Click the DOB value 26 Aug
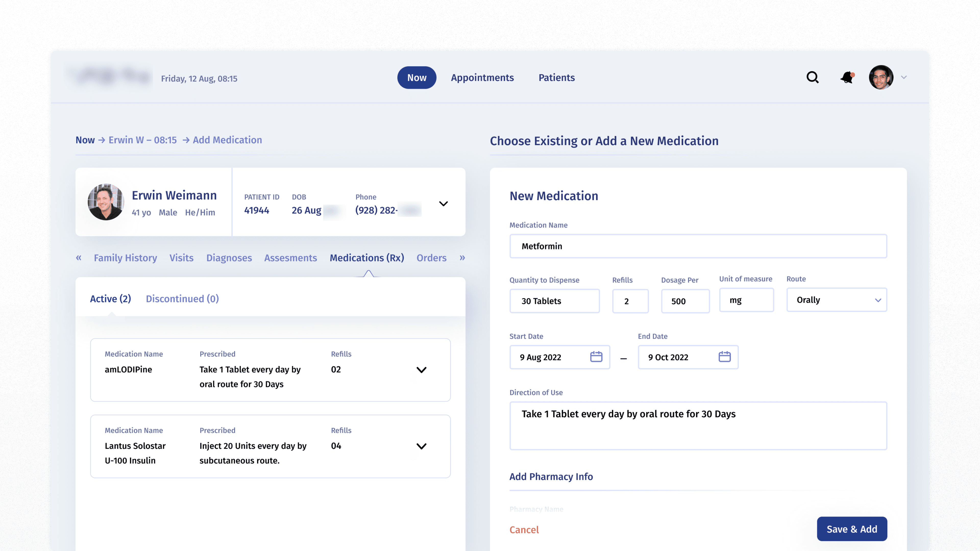Screen dimensions: 980x551 click(x=306, y=210)
